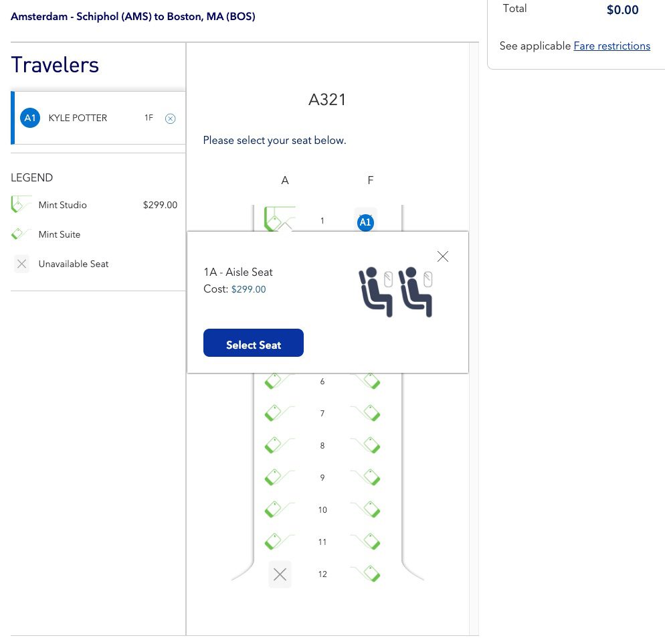The width and height of the screenshot is (665, 644).
Task: Select seat 8A on the seat map
Action: point(274,445)
